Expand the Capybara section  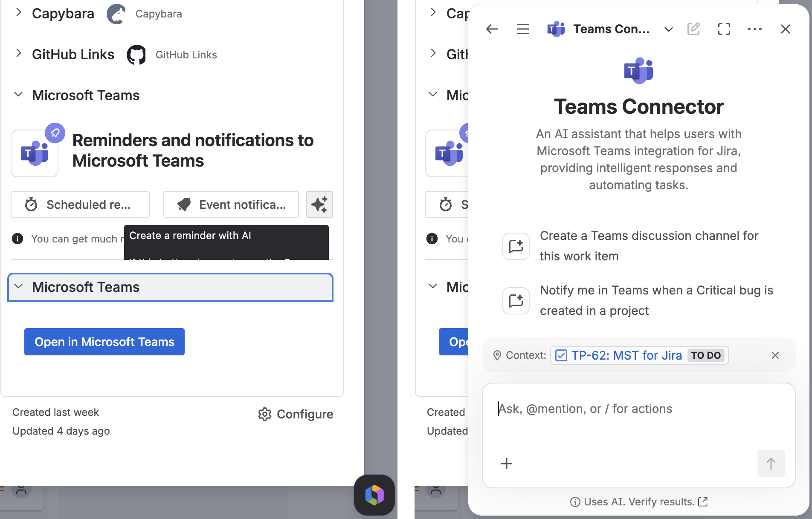[18, 13]
